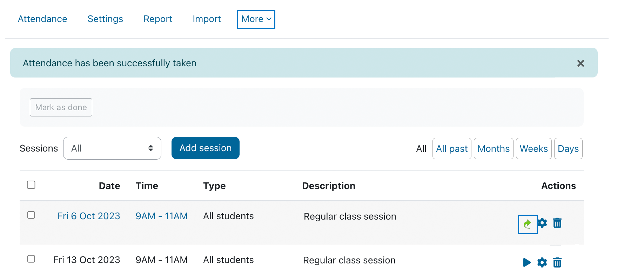This screenshot has width=644, height=275.
Task: Show sessions by Weeks
Action: 534,149
